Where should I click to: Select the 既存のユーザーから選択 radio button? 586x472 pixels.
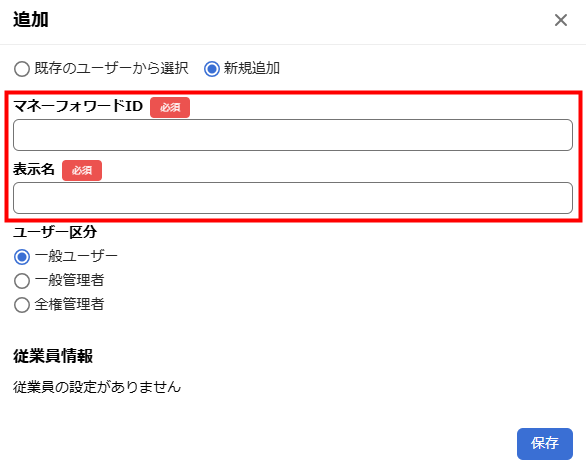click(22, 69)
